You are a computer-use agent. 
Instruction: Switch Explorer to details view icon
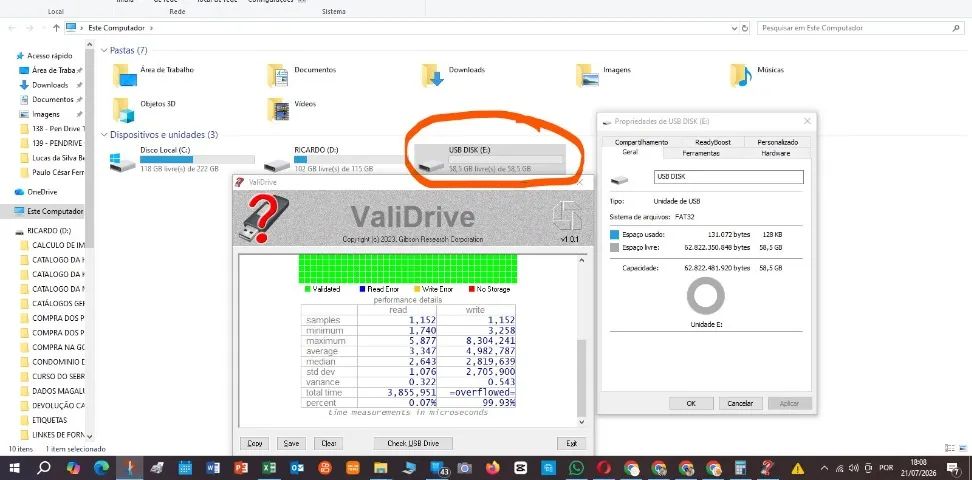(950, 448)
